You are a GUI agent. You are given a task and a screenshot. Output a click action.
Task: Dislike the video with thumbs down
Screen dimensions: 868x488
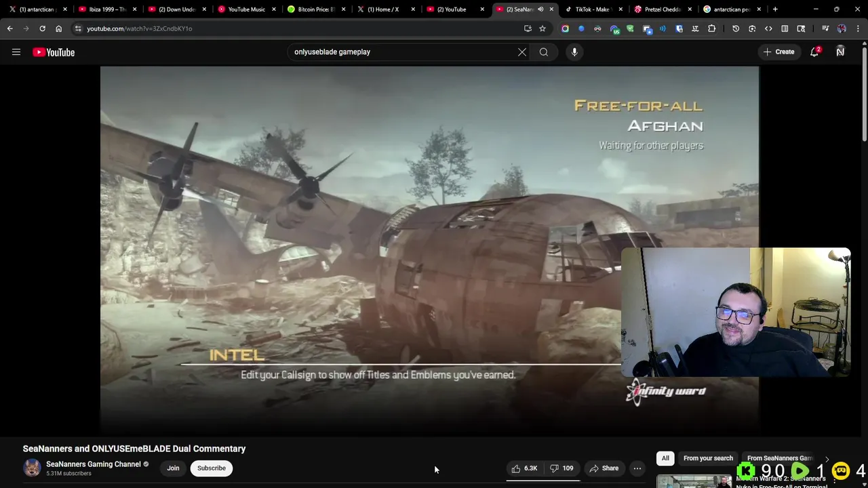tap(561, 468)
